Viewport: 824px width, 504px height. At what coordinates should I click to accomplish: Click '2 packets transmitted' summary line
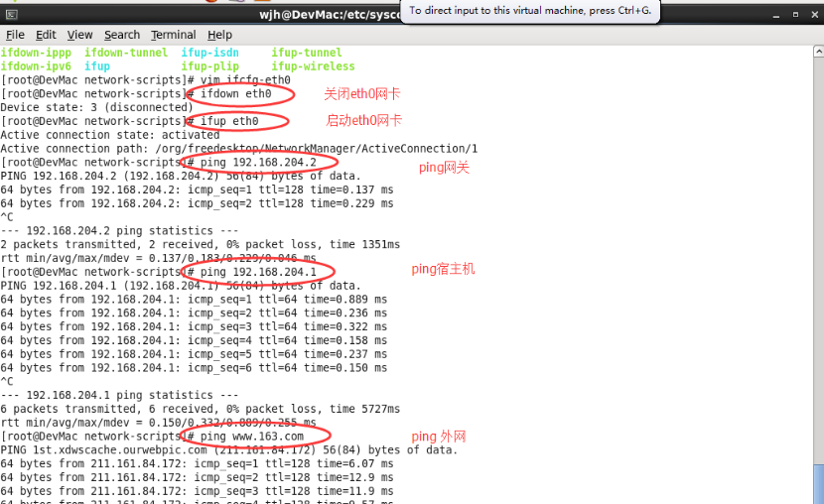[x=200, y=245]
